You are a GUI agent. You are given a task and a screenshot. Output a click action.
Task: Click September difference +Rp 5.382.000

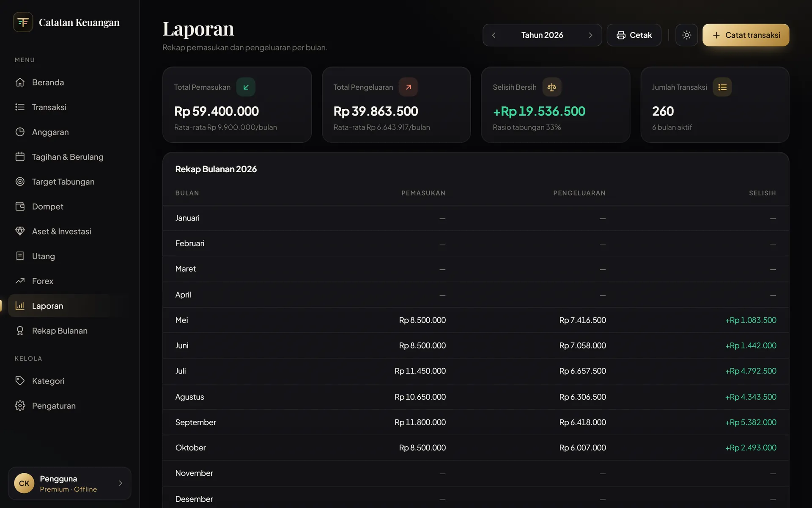pyautogui.click(x=751, y=422)
